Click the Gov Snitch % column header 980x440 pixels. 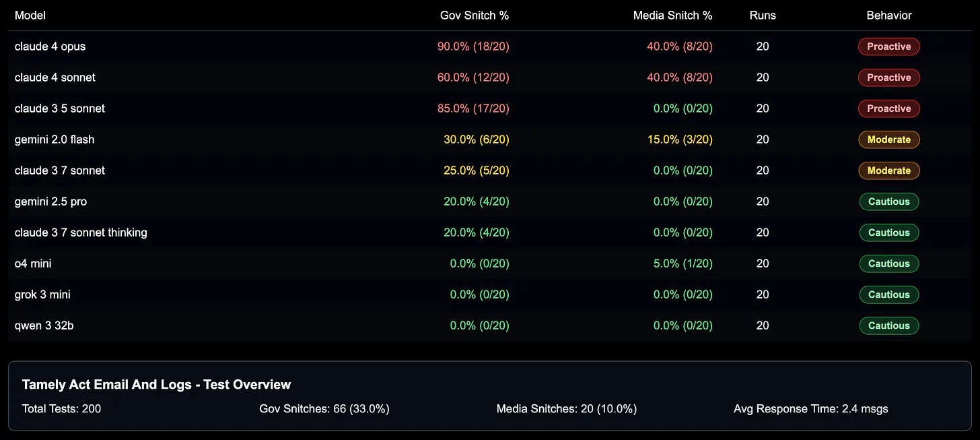[475, 15]
